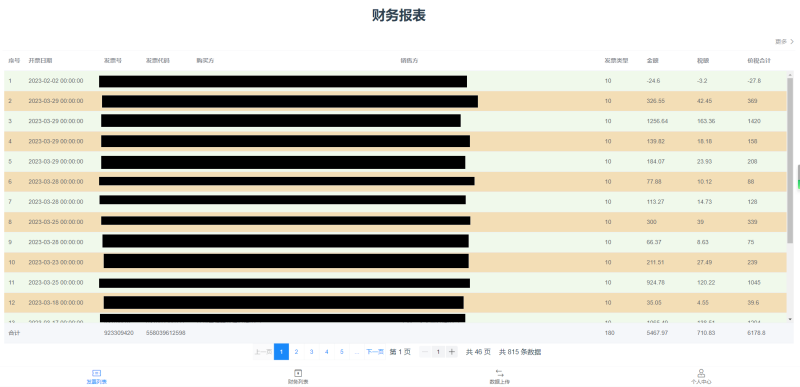Open the 财务列表 tab icon
The image size is (800, 387).
tap(298, 373)
